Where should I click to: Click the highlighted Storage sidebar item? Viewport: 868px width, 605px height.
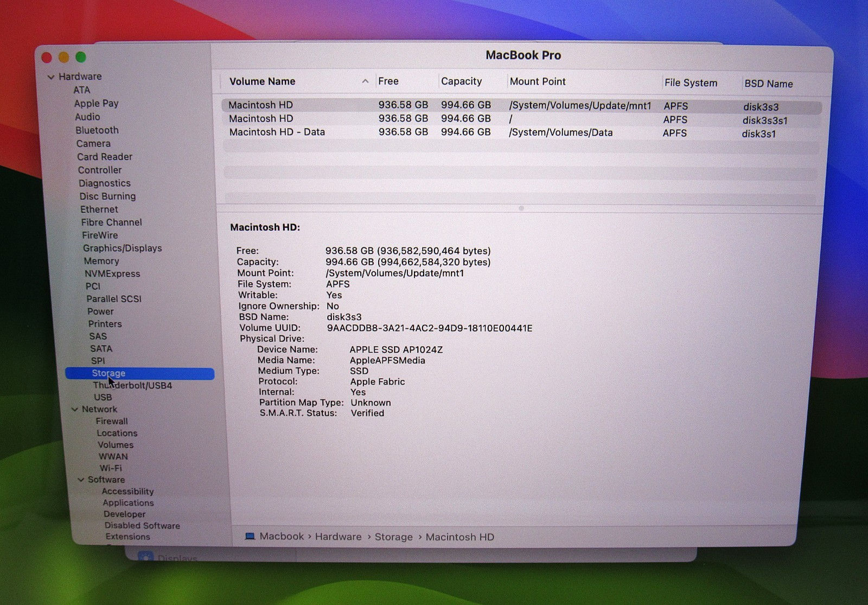tap(140, 373)
